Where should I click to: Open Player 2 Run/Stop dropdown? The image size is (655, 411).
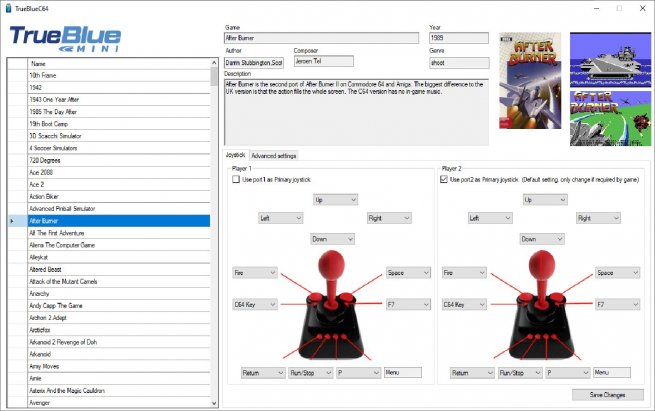tap(520, 373)
